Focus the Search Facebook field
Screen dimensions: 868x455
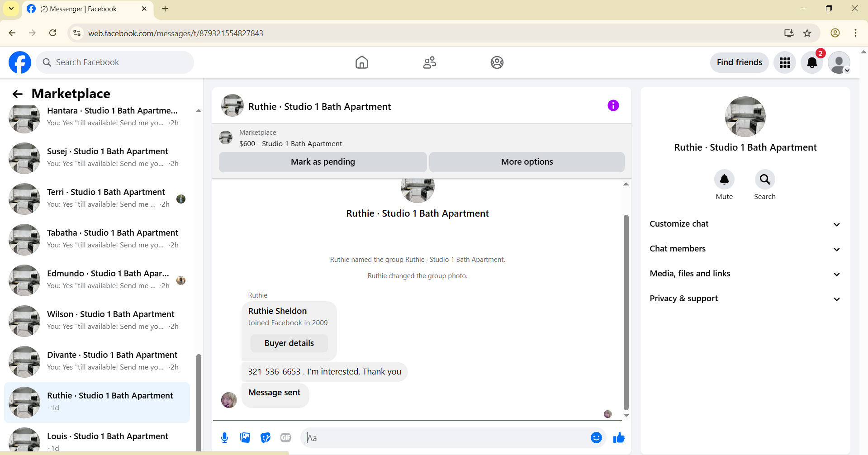pyautogui.click(x=115, y=62)
